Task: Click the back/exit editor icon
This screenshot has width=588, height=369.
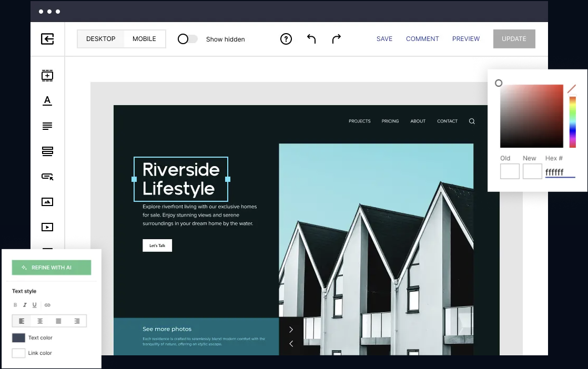Action: coord(47,39)
